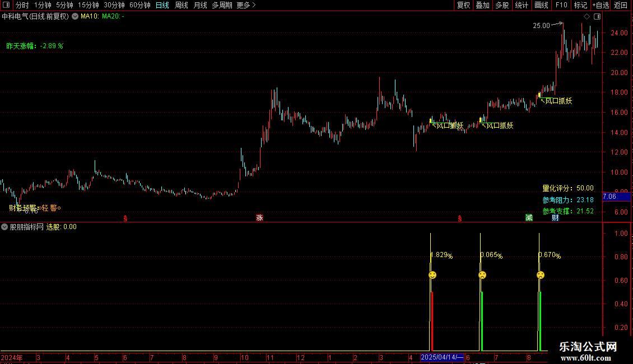Image resolution: width=633 pixels, height=364 pixels.
Task: Click the MA20 indicator label
Action: (x=113, y=17)
